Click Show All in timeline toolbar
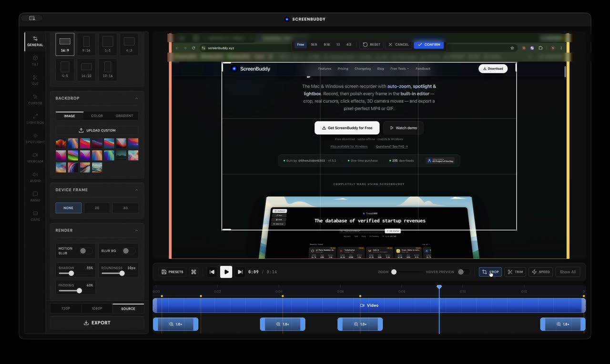Viewport: 610px width, 364px height. (568, 272)
